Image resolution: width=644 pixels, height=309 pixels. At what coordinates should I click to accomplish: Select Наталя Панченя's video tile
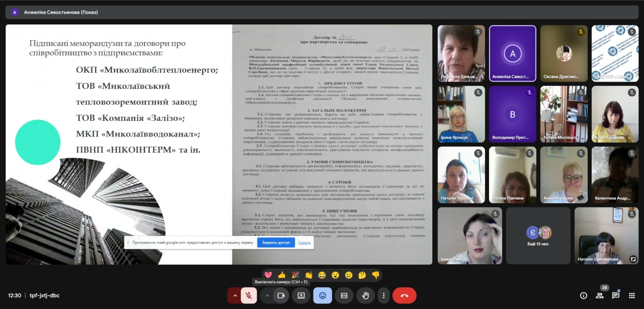[x=513, y=175]
